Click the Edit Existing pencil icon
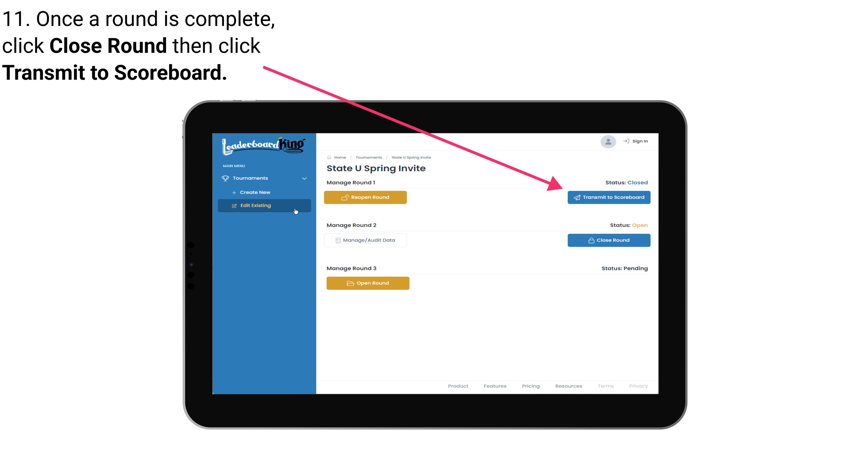 click(x=234, y=205)
